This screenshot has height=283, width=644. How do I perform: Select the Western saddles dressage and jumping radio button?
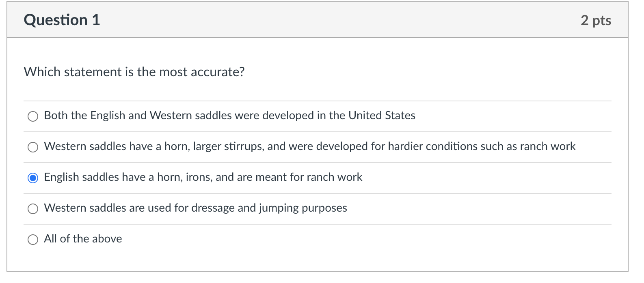coord(33,209)
